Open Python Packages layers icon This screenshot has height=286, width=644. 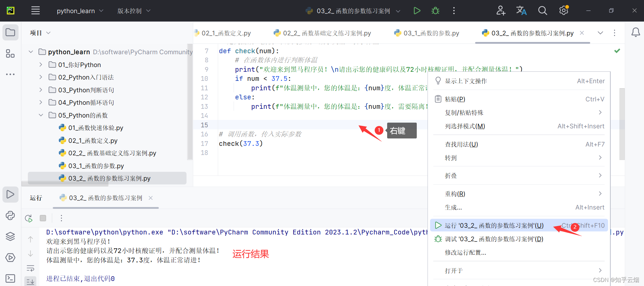pos(10,236)
